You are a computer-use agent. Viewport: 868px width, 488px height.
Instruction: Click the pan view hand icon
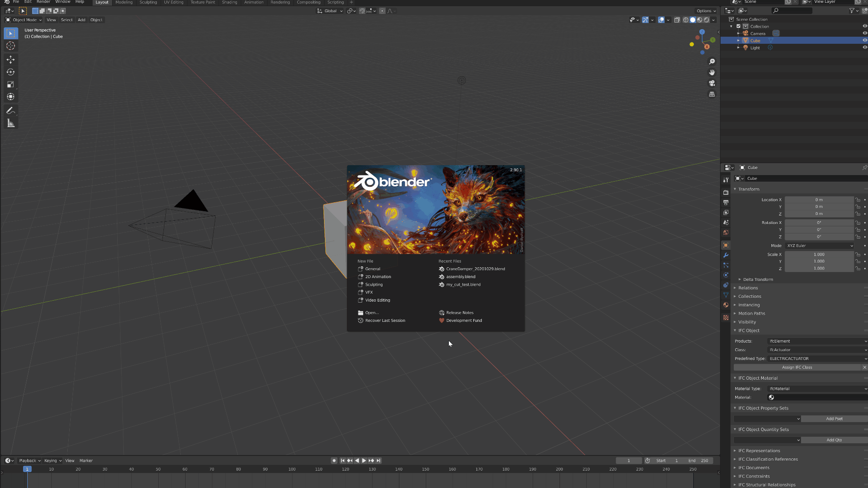pyautogui.click(x=712, y=72)
